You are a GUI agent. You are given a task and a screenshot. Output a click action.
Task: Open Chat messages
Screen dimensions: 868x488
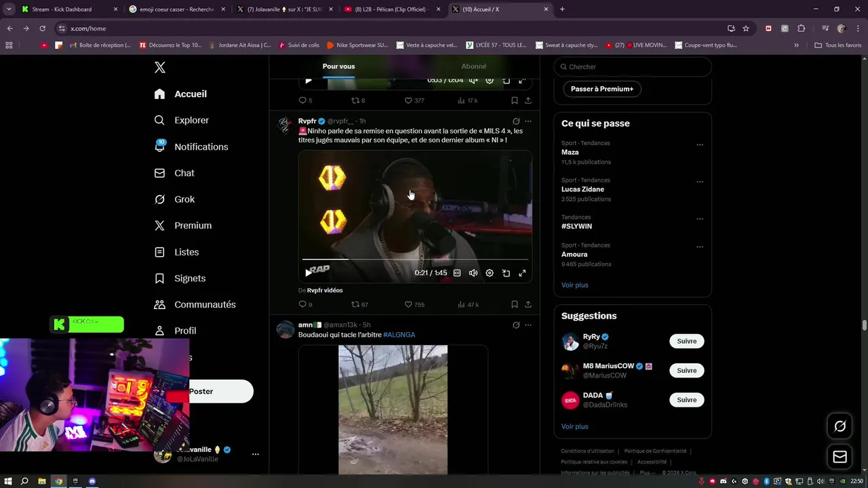174,173
